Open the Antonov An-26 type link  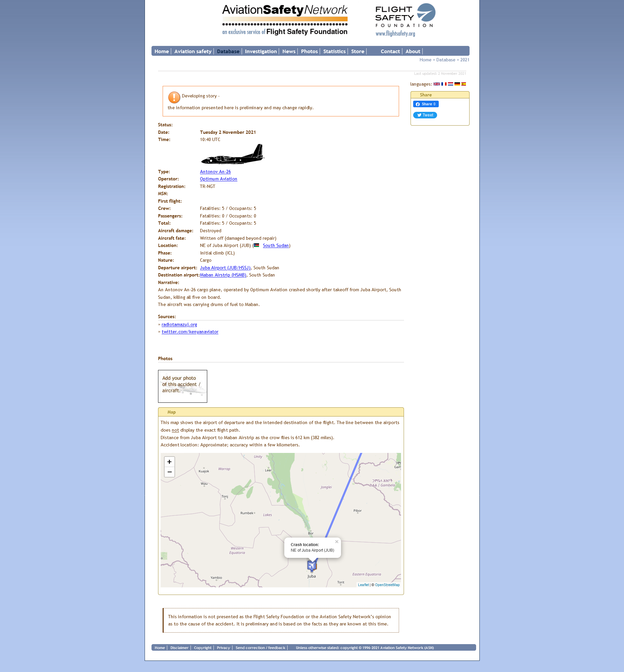tap(215, 172)
